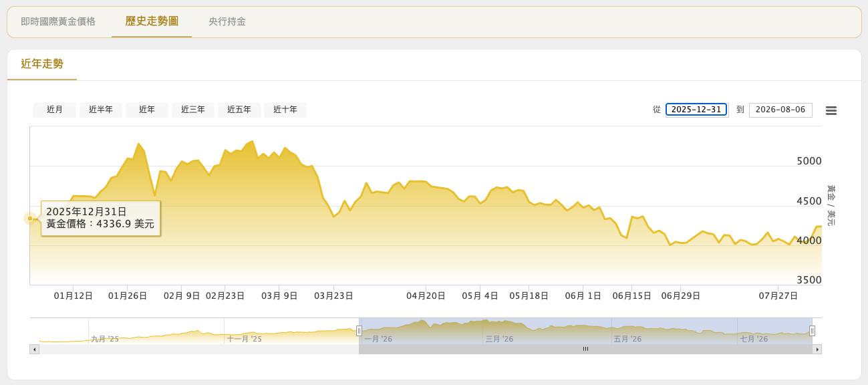Switch to 歷史走勢圖 tab

coord(152,21)
